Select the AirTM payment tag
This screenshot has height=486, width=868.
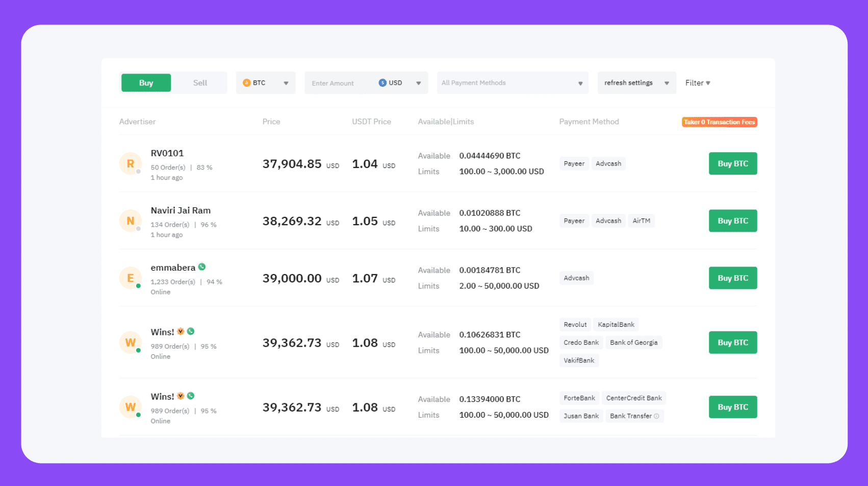click(x=642, y=221)
